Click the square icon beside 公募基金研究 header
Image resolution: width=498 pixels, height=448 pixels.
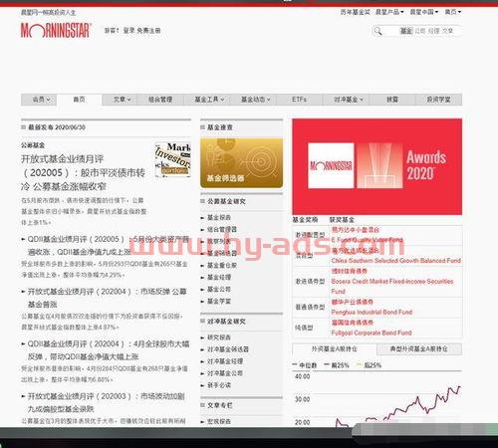coord(202,201)
